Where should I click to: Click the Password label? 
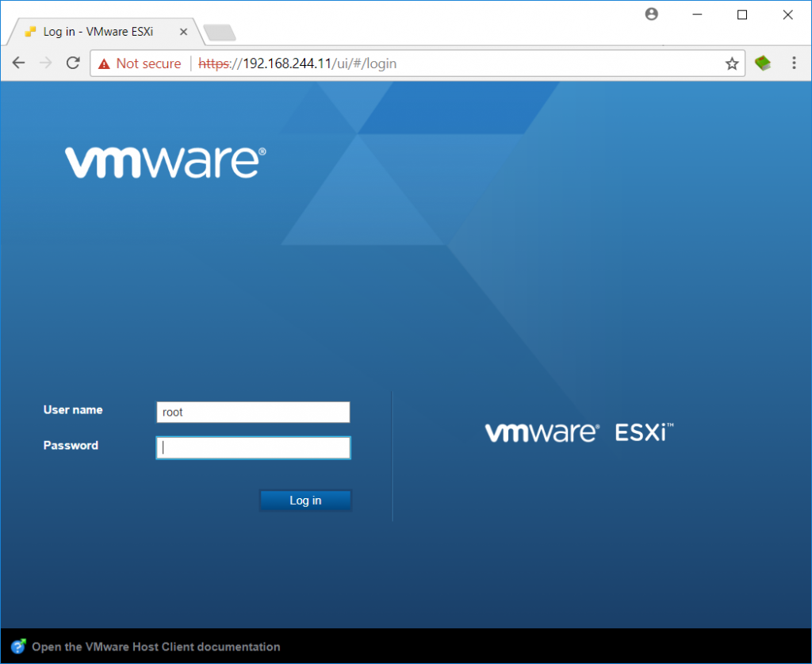pyautogui.click(x=71, y=445)
